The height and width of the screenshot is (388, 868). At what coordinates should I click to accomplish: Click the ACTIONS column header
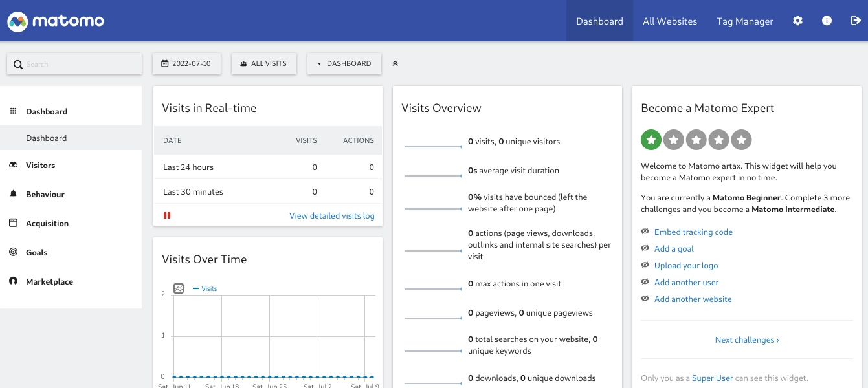pos(359,140)
